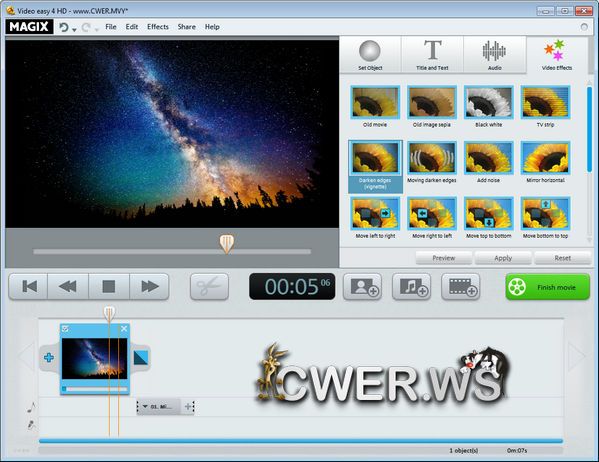The height and width of the screenshot is (462, 599).
Task: Click the add photo button
Action: [x=363, y=287]
